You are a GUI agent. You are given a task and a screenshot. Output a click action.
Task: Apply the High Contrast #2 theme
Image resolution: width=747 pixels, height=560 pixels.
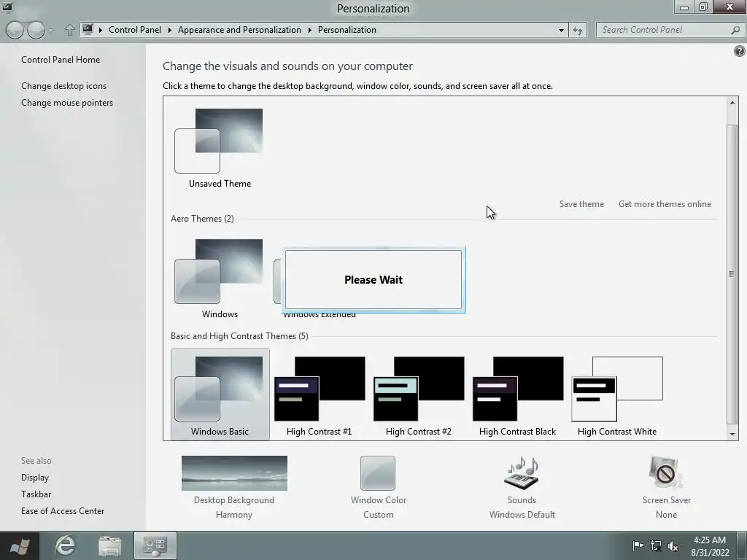click(x=418, y=396)
